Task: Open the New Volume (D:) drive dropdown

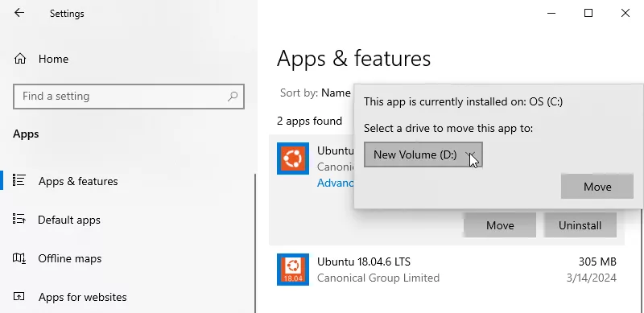Action: coord(423,154)
